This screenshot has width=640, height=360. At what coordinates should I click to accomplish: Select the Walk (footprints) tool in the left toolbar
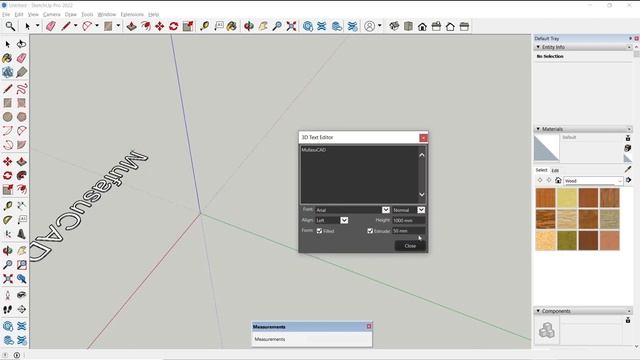(x=8, y=309)
